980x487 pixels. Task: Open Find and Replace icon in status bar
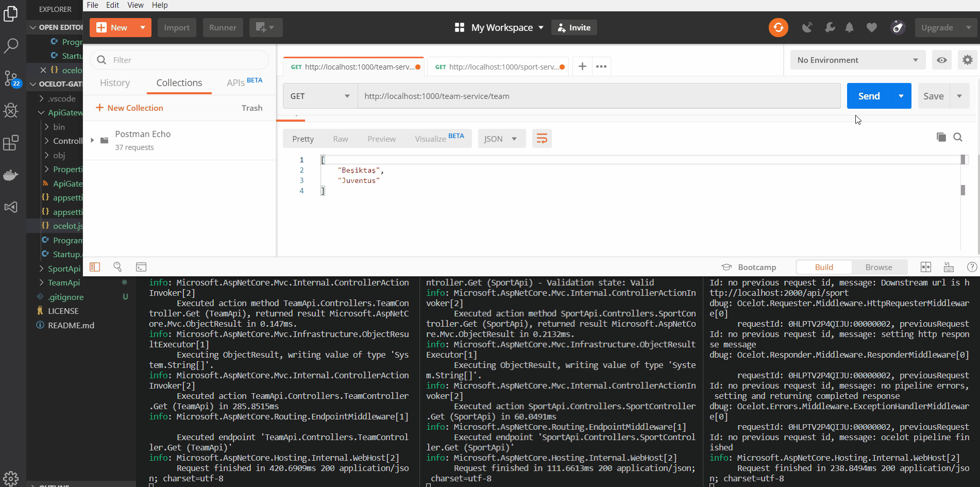click(x=118, y=267)
